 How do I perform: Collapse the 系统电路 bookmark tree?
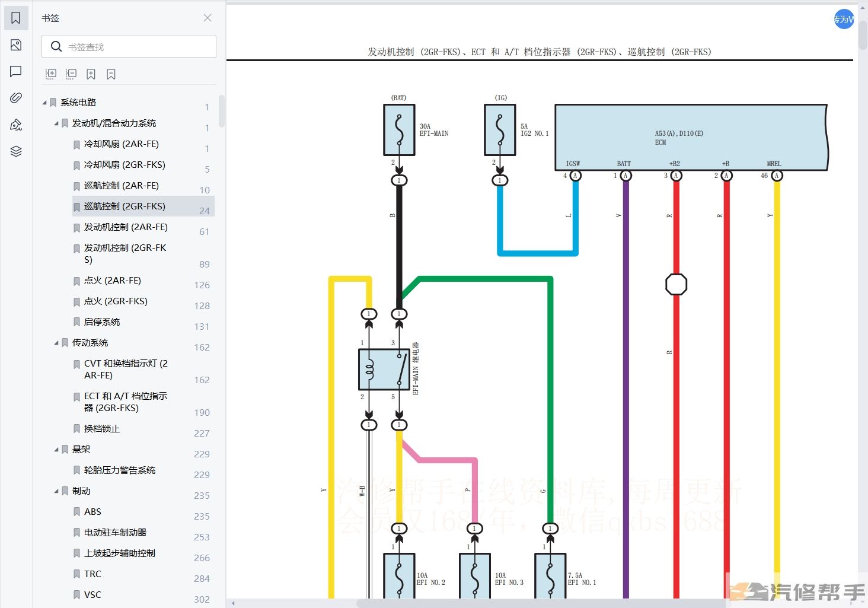[44, 103]
